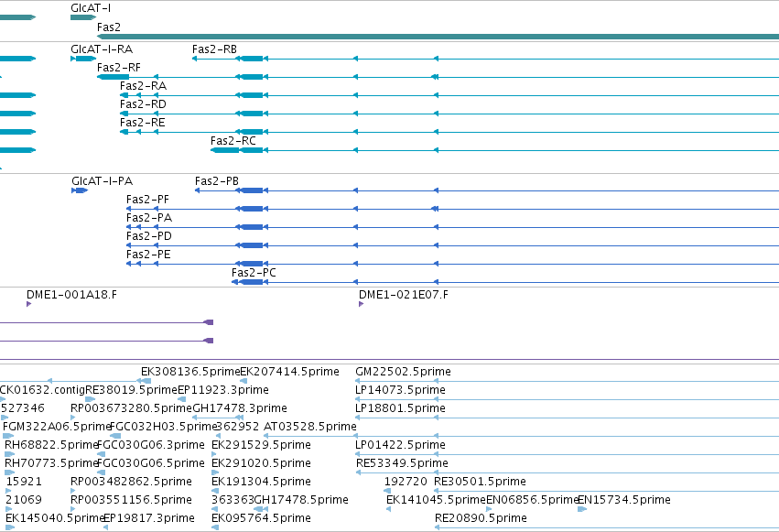Select Fas2-PB protein label
Viewport: 779px width, 532px height.
217,181
